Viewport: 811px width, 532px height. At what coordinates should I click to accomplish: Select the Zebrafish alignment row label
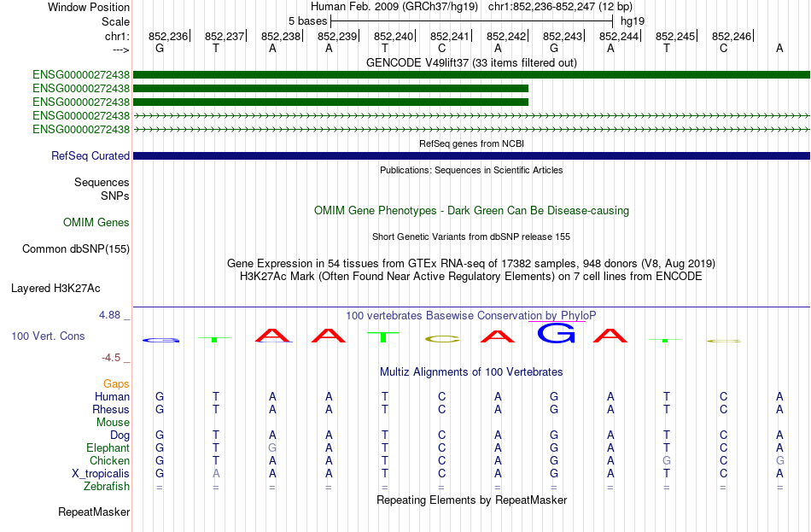point(107,487)
